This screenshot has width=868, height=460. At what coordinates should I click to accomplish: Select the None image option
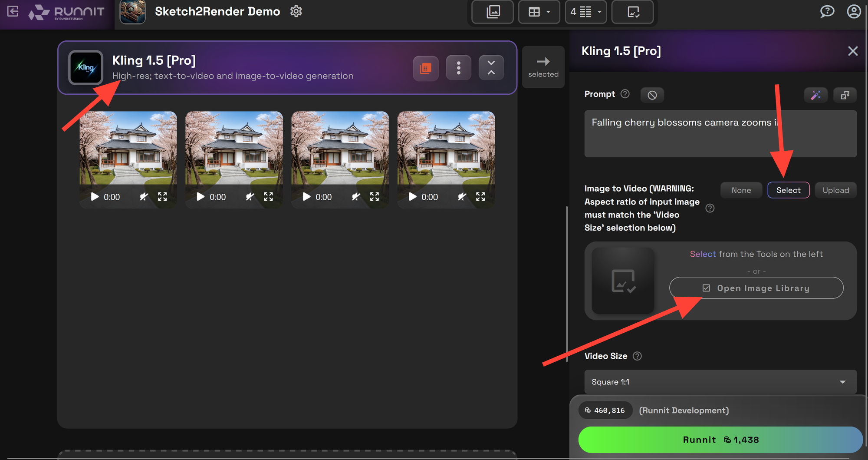741,190
